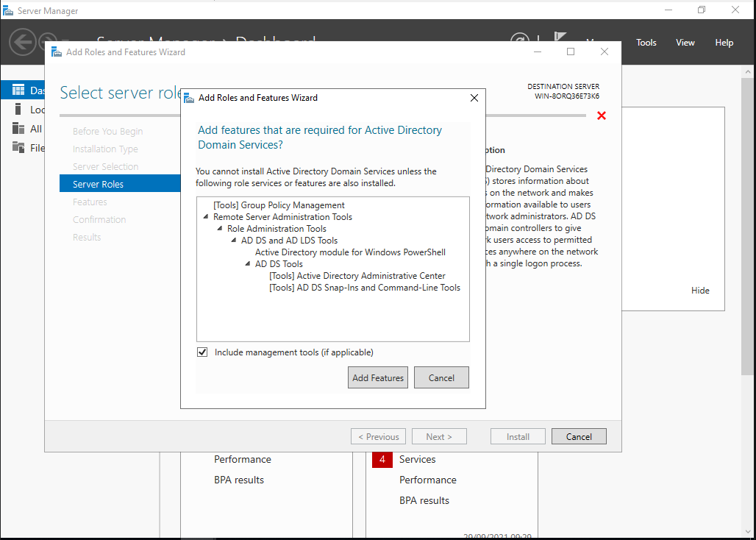Open the Help menu in Server Manager
Screen dimensions: 756x540
pyautogui.click(x=724, y=43)
